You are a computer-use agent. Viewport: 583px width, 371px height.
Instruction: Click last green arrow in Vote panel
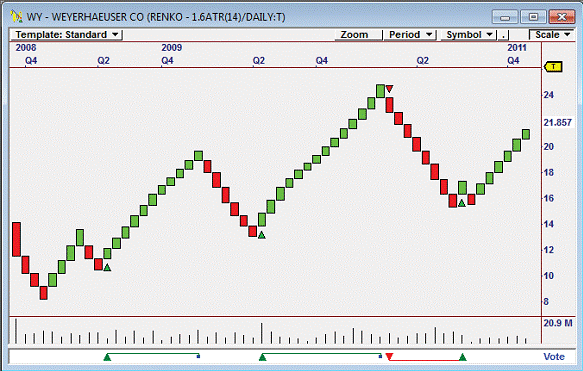(463, 357)
